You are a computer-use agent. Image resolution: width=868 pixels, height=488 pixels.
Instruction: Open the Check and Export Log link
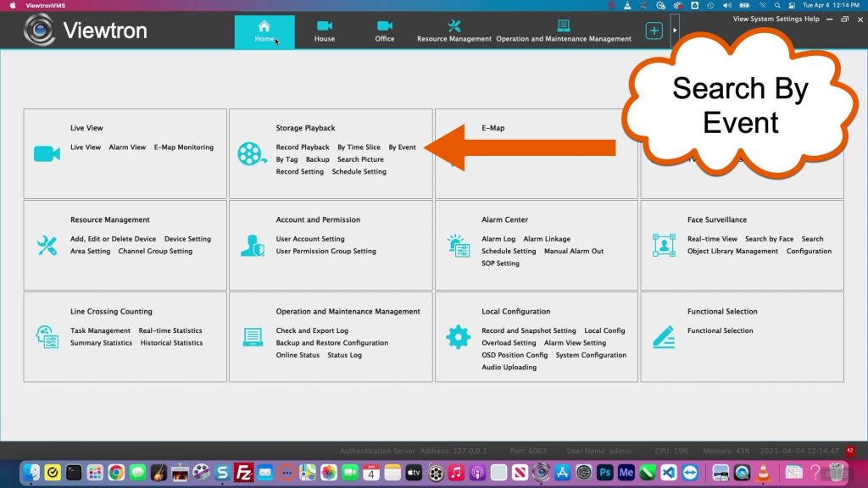click(312, 331)
